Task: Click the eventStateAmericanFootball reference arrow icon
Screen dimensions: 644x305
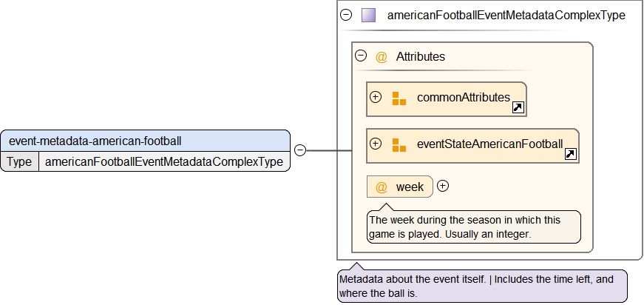Action: [x=570, y=154]
